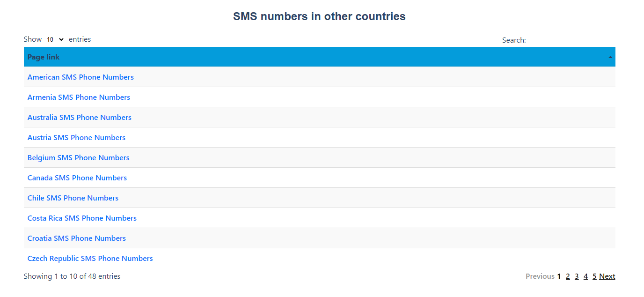This screenshot has width=644, height=297.
Task: Jump to pagination page 5
Action: point(594,276)
